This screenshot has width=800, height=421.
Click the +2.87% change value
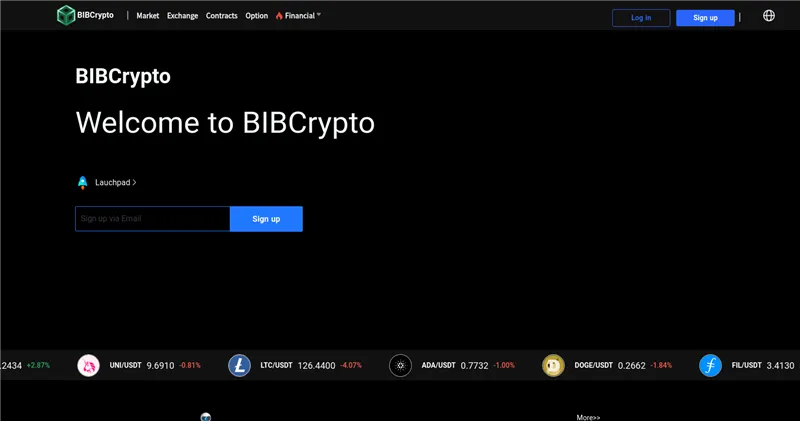pyautogui.click(x=38, y=365)
